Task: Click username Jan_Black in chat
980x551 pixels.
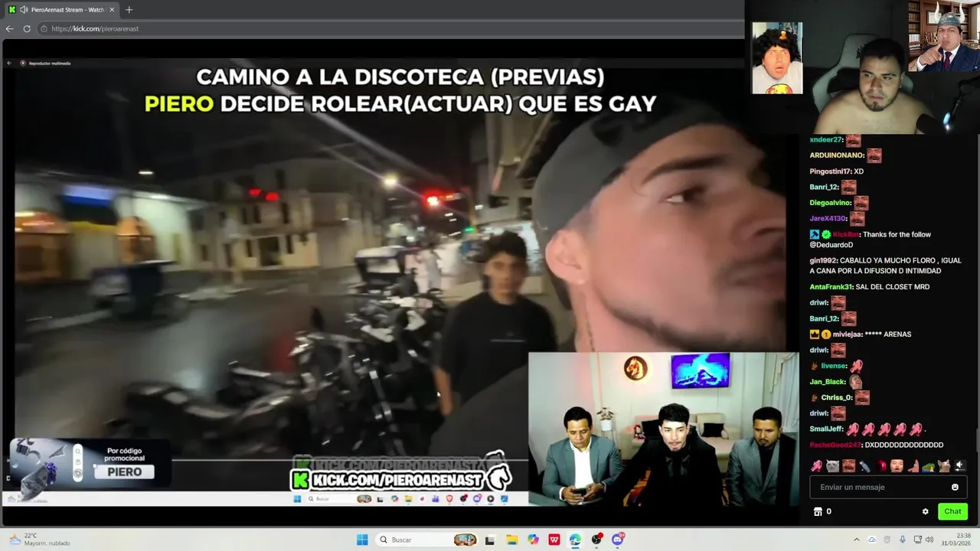Action: click(827, 382)
